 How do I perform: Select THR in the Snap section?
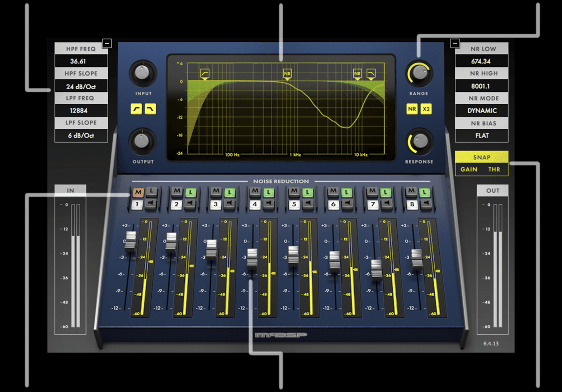tap(494, 169)
